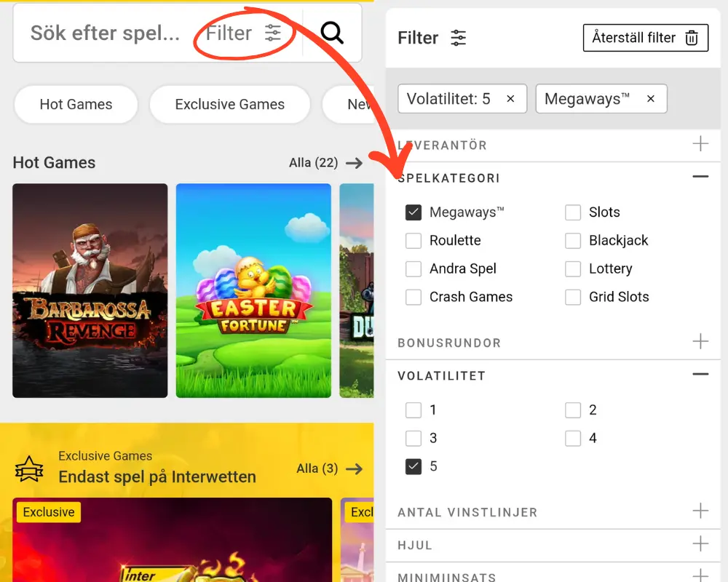728x582 pixels.
Task: Enable the Andra Spel checkbox
Action: pyautogui.click(x=414, y=268)
